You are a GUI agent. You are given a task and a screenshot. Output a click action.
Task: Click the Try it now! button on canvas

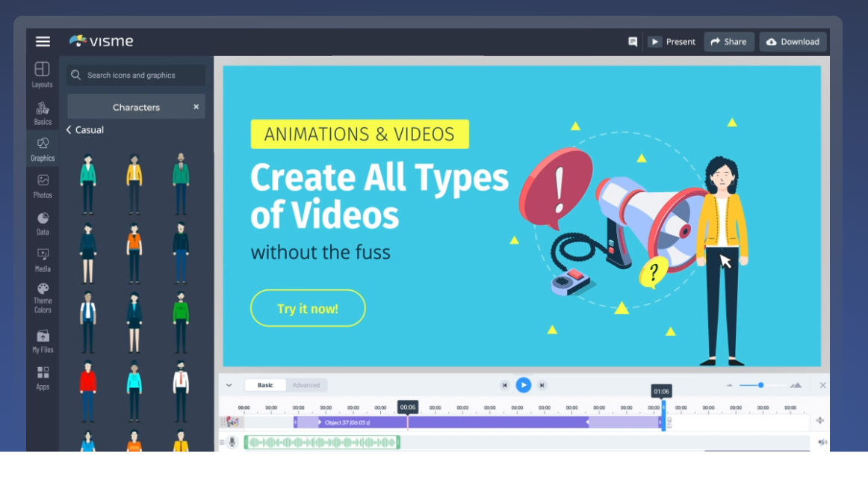coord(308,308)
